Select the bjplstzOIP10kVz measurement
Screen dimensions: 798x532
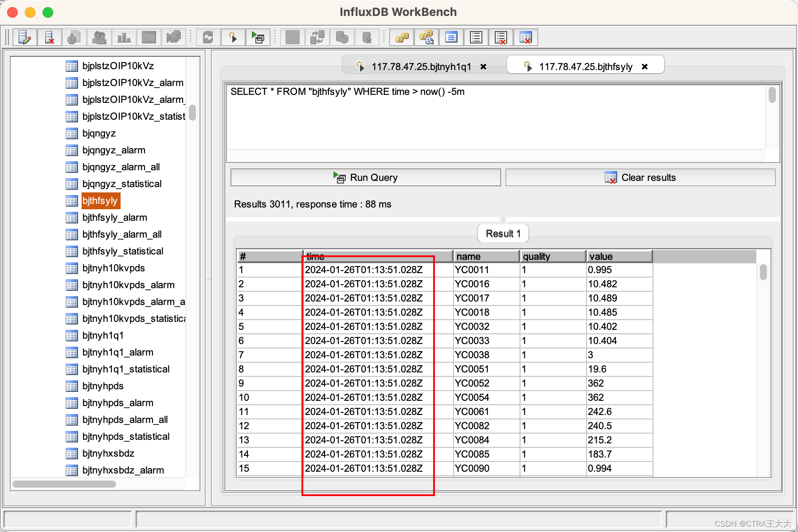[x=118, y=66]
